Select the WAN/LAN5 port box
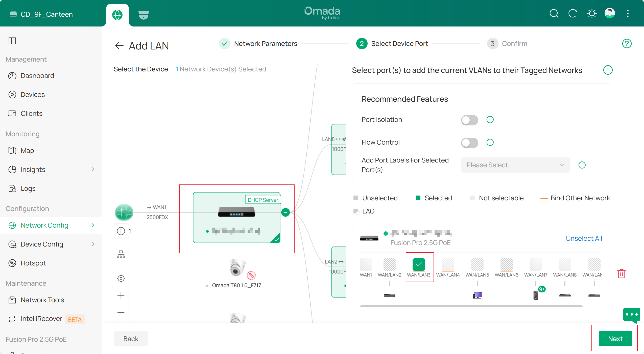Screen dimensions: 644x354 477,264
